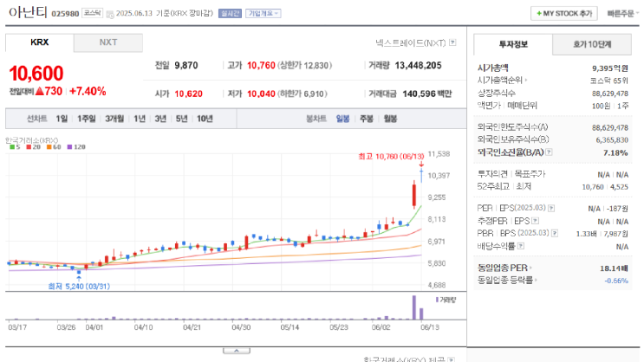Select the 월봉 candle chart
The height and width of the screenshot is (362, 644).
[x=390, y=119]
